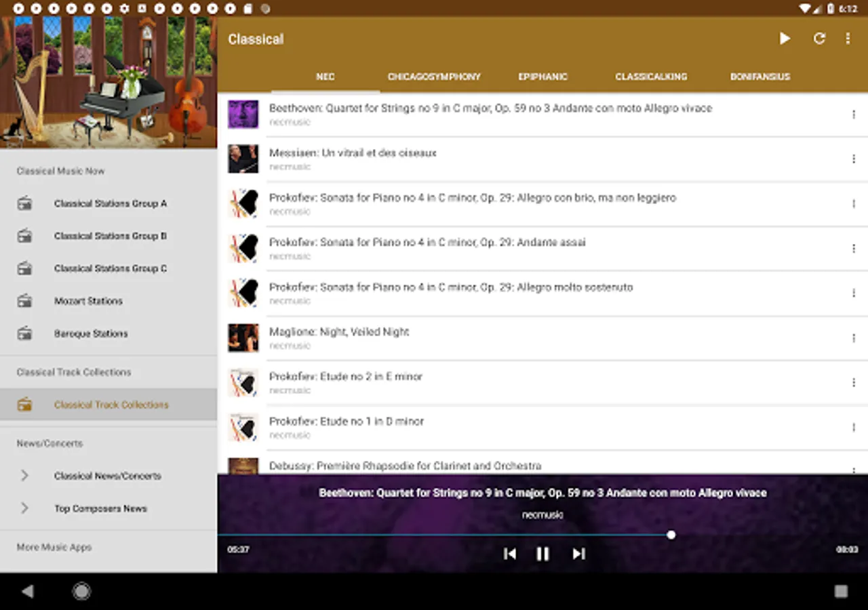Click the album art for Prokofiev: Allegro con brio
This screenshot has width=868, height=610.
pos(243,204)
